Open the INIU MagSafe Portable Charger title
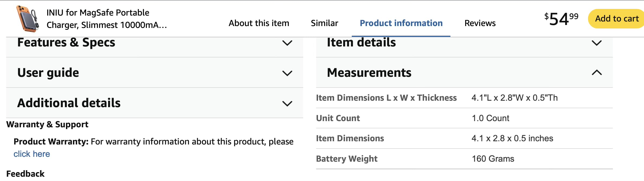This screenshot has width=644, height=181. [x=107, y=19]
